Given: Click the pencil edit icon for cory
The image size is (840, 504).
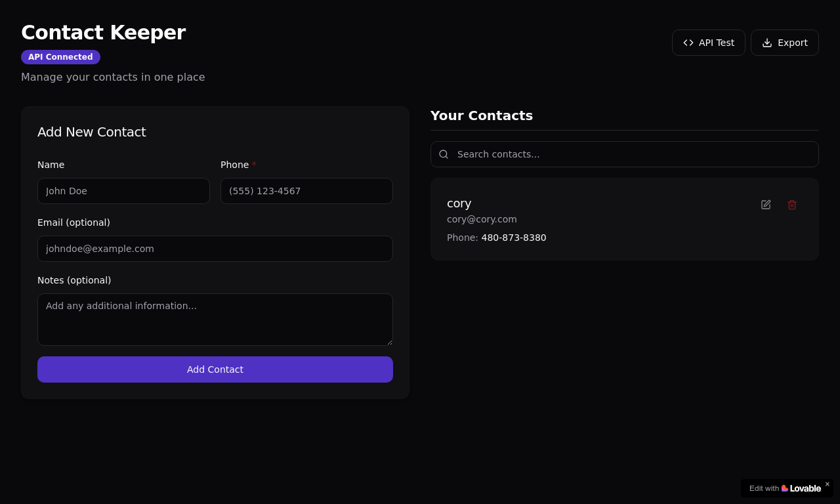Looking at the screenshot, I should 766,205.
